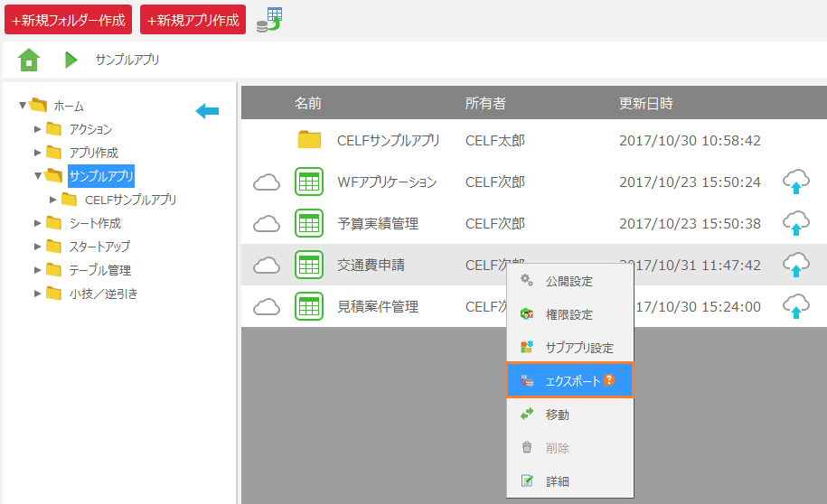The image size is (827, 504).
Task: Expand the 小技／逆引き folder
Action: tap(37, 294)
